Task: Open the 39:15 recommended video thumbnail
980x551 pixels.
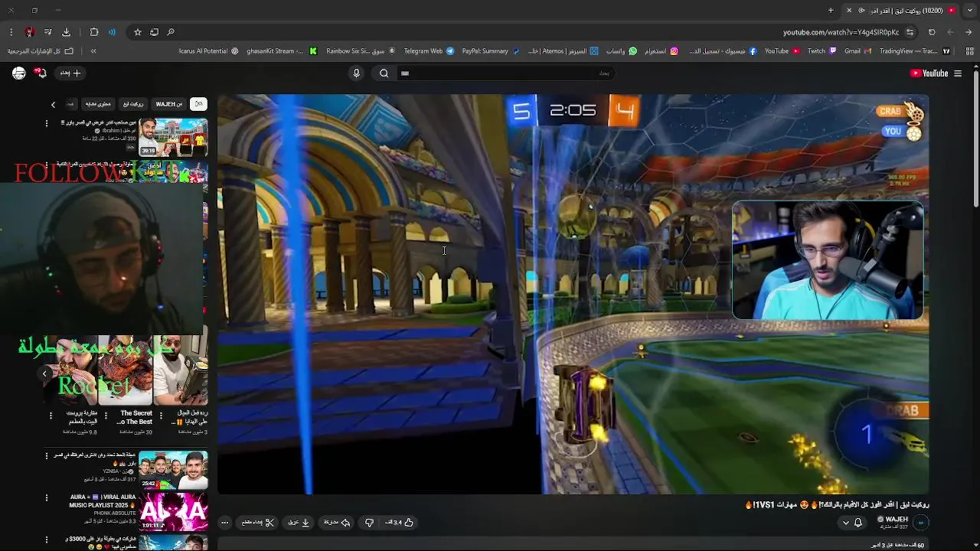Action: (x=173, y=137)
